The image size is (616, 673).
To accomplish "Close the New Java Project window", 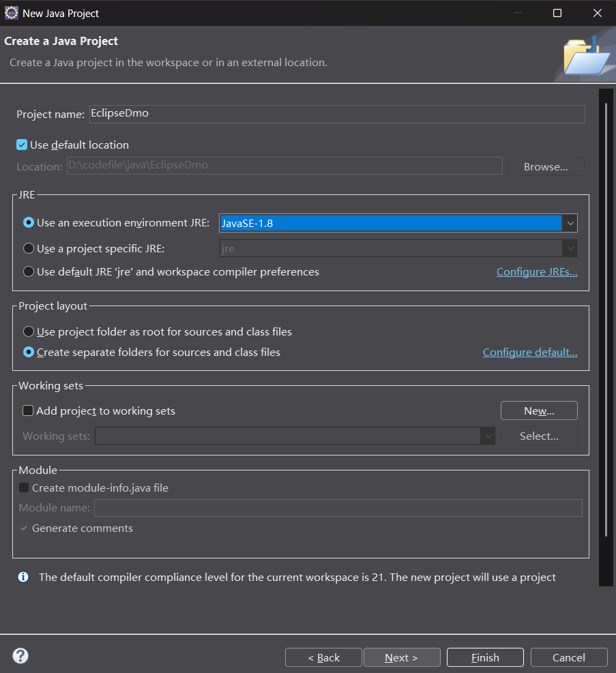I will [598, 14].
